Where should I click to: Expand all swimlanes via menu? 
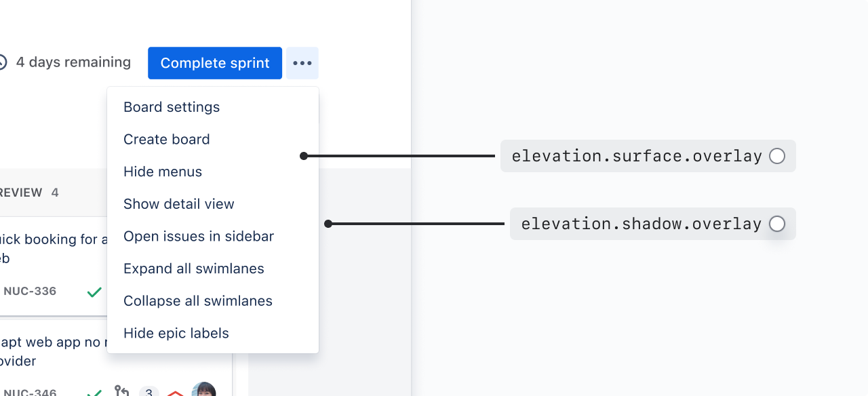(x=194, y=269)
